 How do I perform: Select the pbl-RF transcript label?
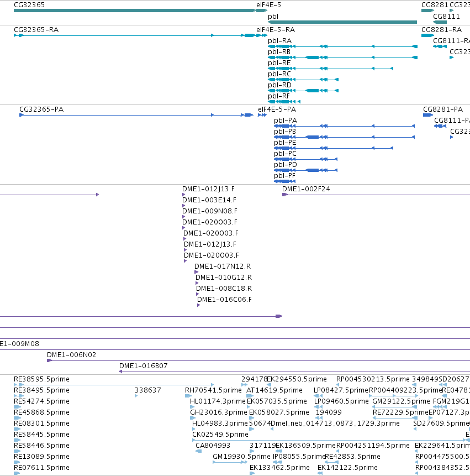[279, 96]
